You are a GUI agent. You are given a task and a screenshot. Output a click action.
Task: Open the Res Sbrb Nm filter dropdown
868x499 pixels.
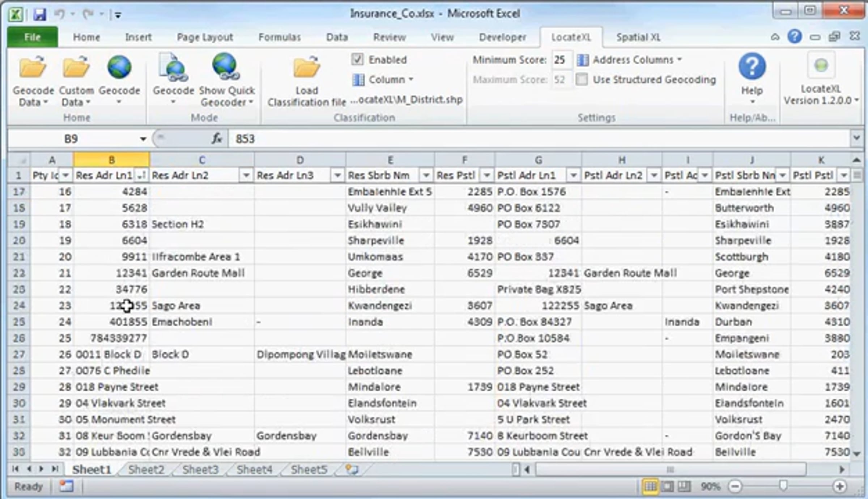click(426, 175)
